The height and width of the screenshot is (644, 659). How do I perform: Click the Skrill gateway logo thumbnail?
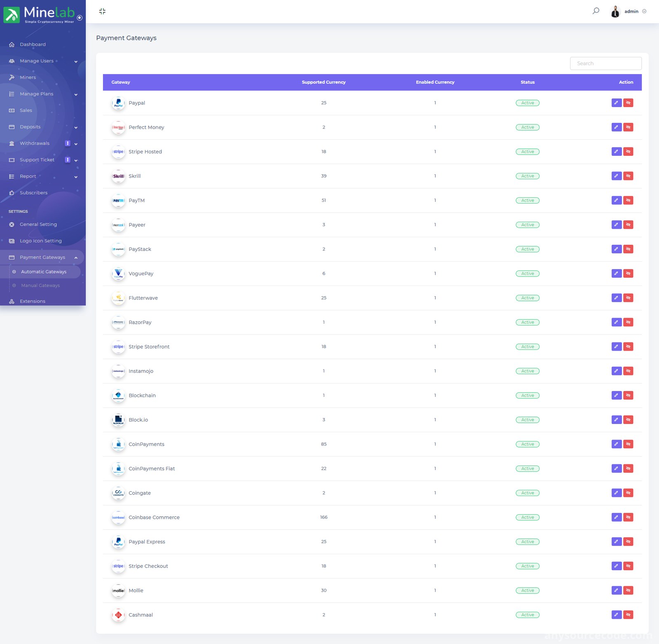118,176
